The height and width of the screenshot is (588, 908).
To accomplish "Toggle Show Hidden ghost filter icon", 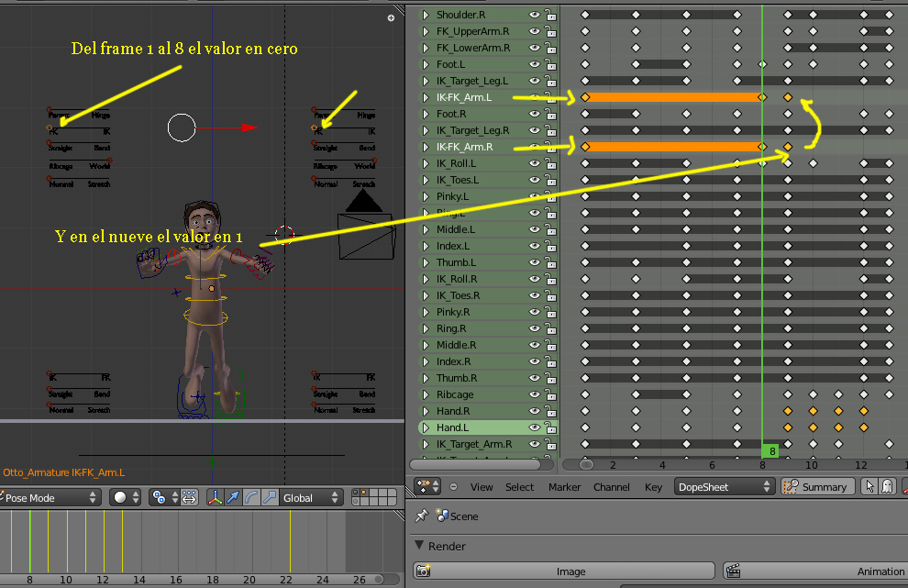I will (887, 486).
